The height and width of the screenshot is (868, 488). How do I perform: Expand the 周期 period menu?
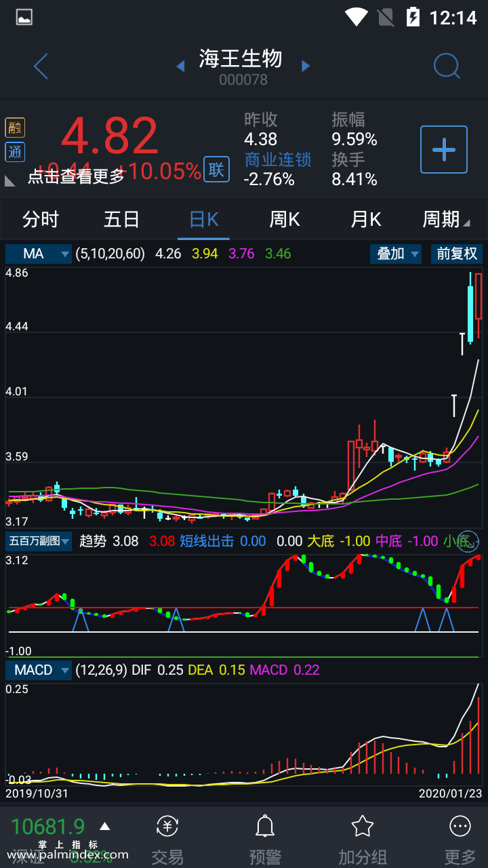[x=445, y=219]
